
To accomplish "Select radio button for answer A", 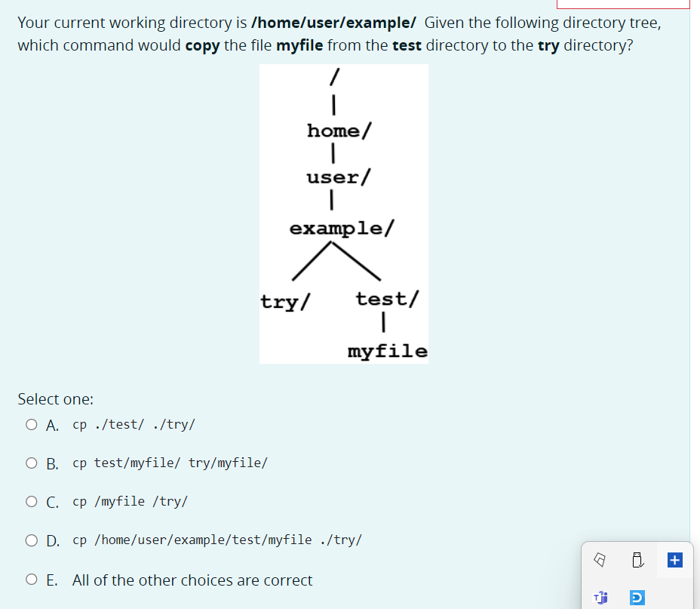I will click(31, 424).
